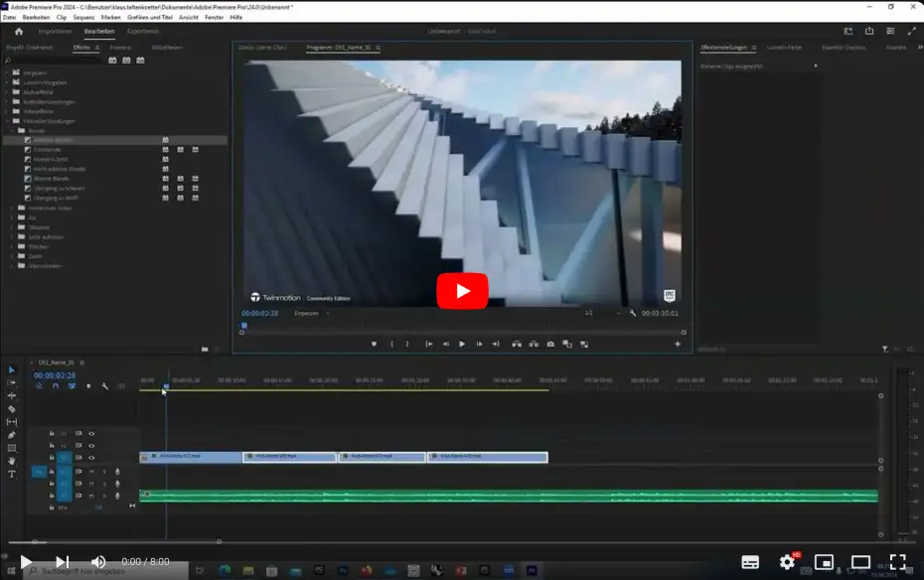Click the camera icon to export a frame
This screenshot has height=580, width=924.
[x=550, y=345]
